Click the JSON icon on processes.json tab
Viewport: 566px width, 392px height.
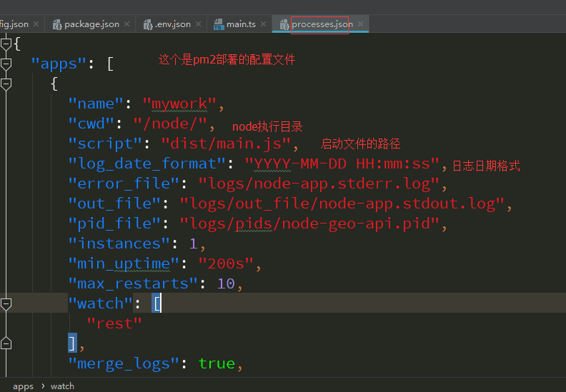pos(284,24)
